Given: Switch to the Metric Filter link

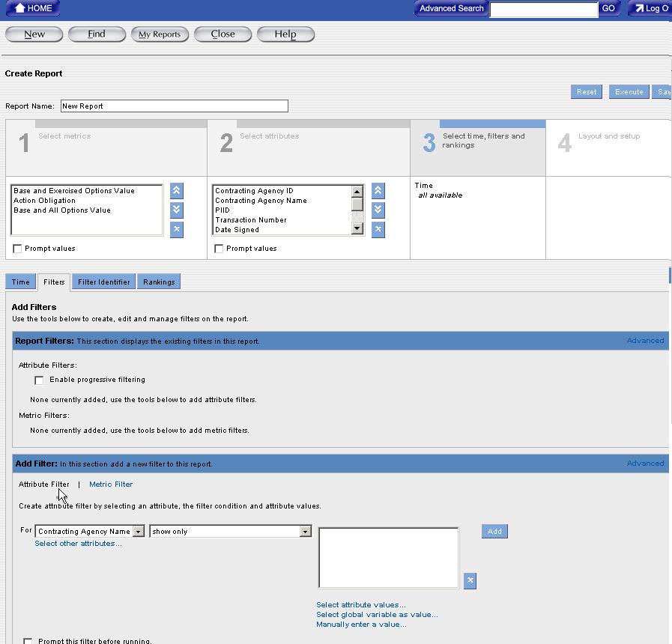Looking at the screenshot, I should 111,484.
